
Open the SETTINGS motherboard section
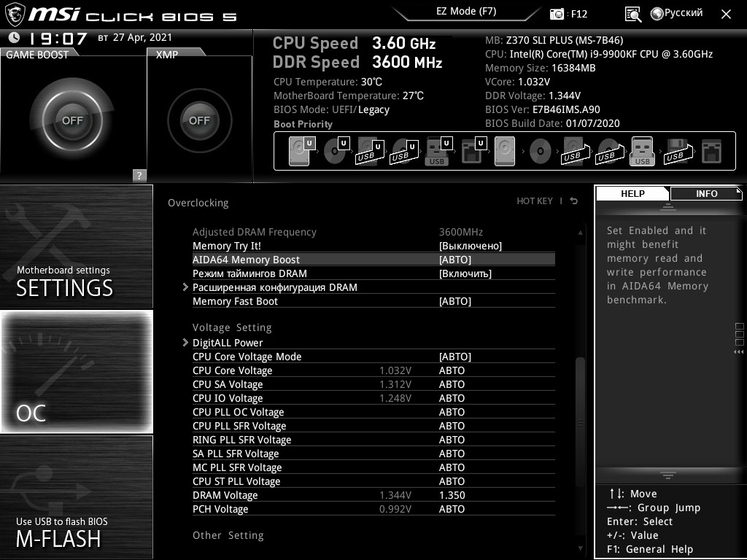click(76, 246)
